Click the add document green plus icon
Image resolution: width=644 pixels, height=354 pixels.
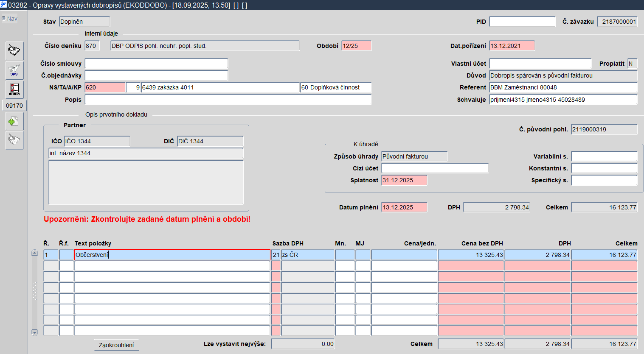point(14,122)
